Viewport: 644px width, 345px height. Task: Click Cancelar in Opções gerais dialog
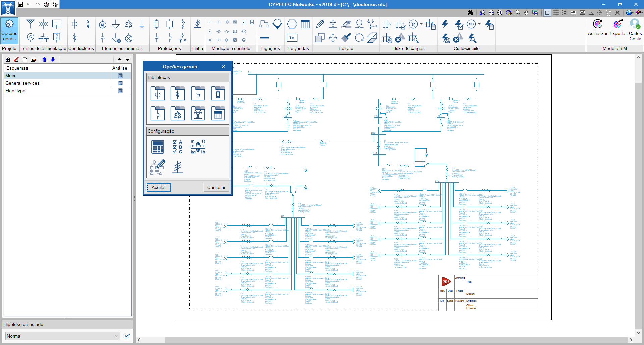click(216, 187)
